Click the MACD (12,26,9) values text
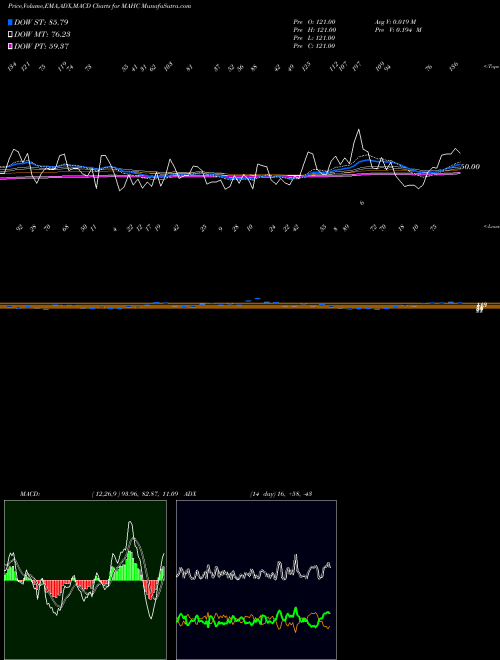Image resolution: width=500 pixels, height=660 pixels. point(134,494)
